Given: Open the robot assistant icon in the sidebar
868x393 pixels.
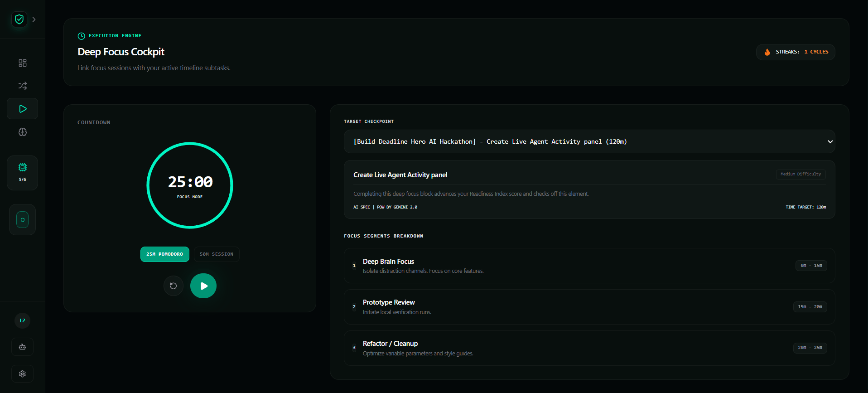Looking at the screenshot, I should pos(23,347).
